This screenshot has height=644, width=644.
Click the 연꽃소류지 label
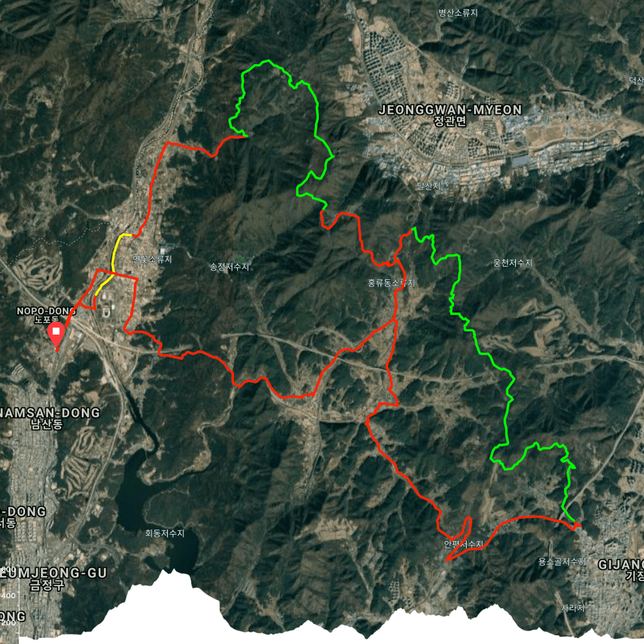[x=152, y=259]
